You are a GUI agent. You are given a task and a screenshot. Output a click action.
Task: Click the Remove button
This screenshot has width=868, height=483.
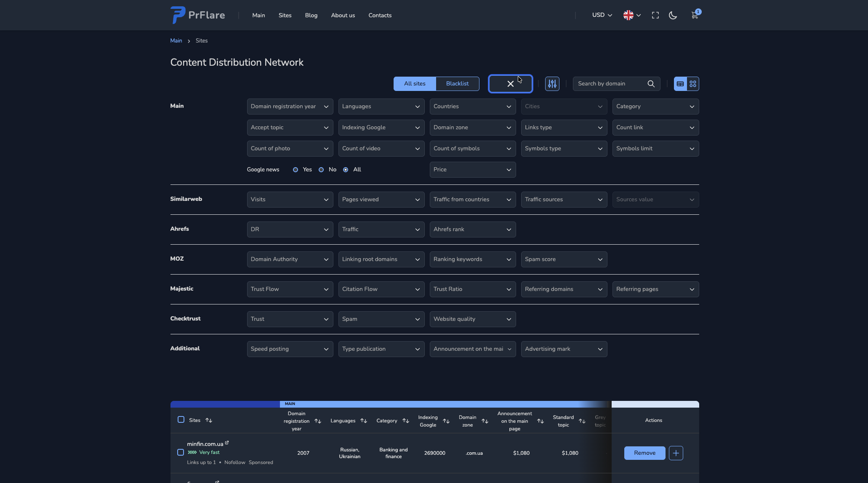(644, 453)
